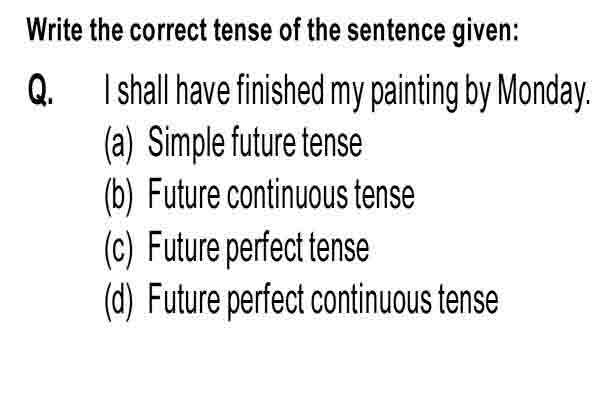
Task: Click 'continuous' in option (b)
Action: [x=287, y=195]
